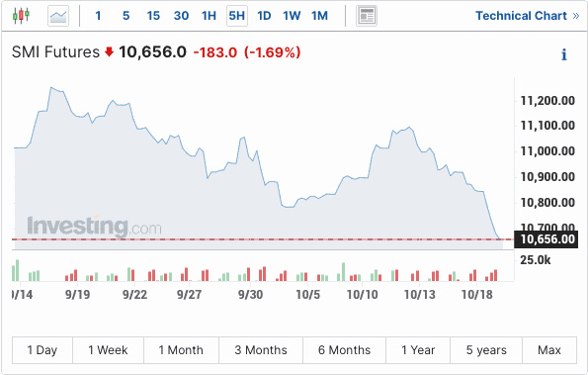588x375 pixels.
Task: Show the 1 Month range
Action: click(181, 350)
